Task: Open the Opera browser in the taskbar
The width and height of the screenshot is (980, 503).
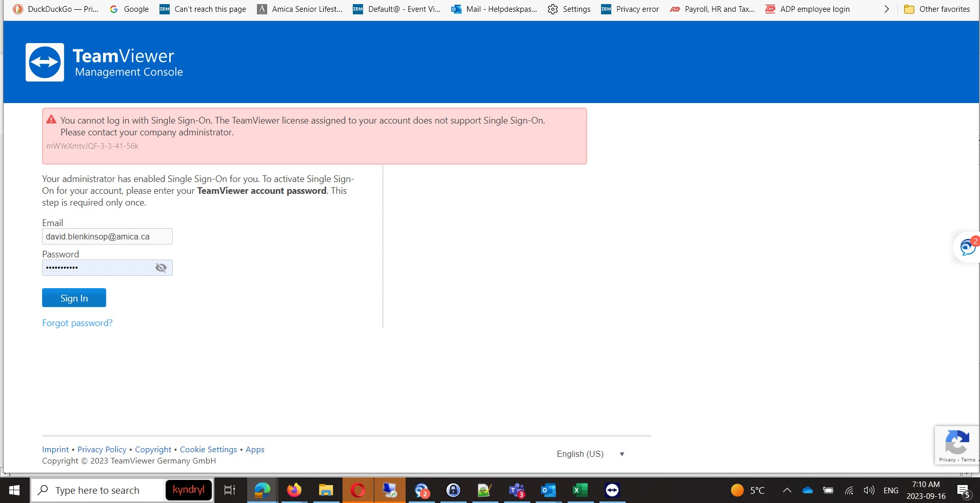Action: (358, 490)
